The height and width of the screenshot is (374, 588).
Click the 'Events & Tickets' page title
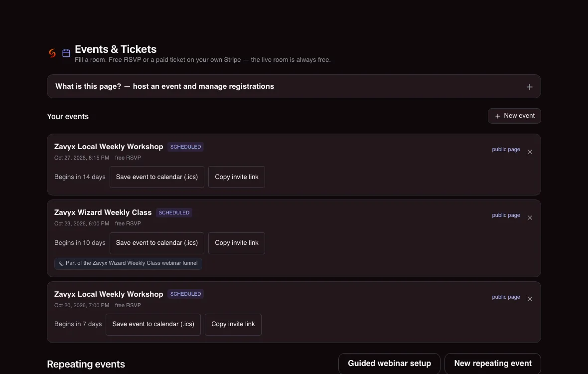pyautogui.click(x=116, y=49)
